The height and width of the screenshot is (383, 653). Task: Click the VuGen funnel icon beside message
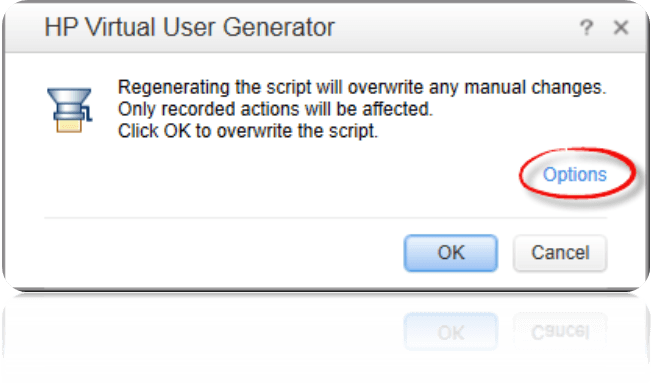(x=70, y=110)
